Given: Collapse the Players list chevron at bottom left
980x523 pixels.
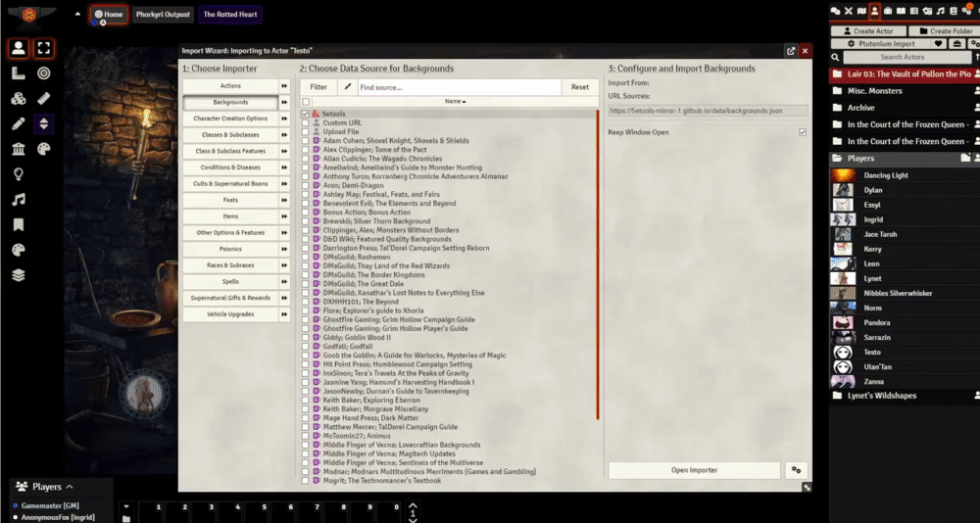Looking at the screenshot, I should (70, 486).
